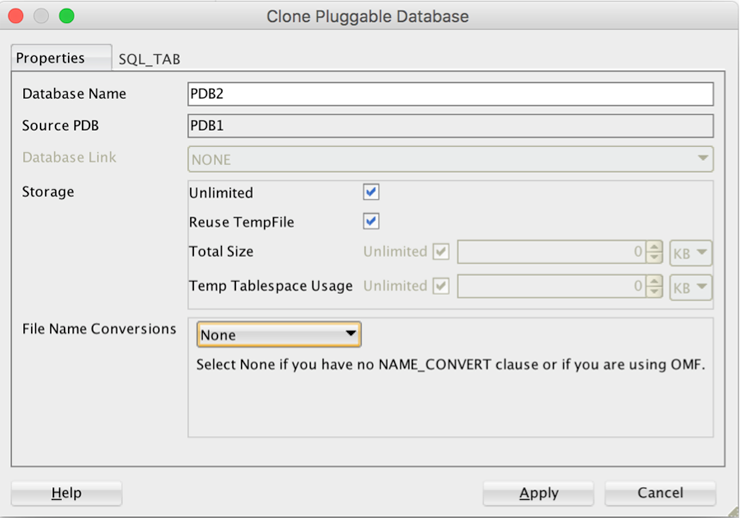Click the Source PDB field
The height and width of the screenshot is (518, 740).
[450, 126]
